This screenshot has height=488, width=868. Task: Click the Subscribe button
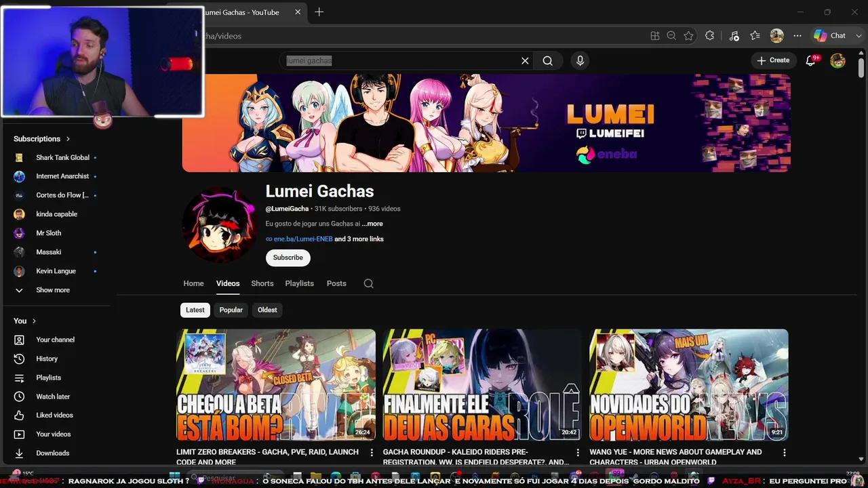[x=288, y=258]
